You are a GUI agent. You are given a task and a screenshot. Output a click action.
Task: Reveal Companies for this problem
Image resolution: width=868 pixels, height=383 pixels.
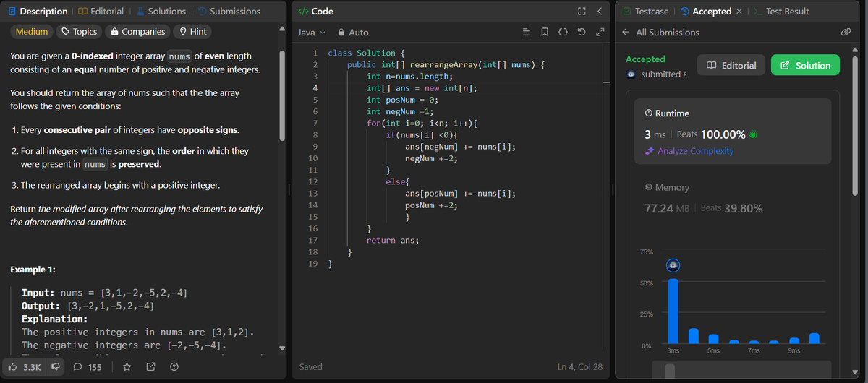point(137,32)
